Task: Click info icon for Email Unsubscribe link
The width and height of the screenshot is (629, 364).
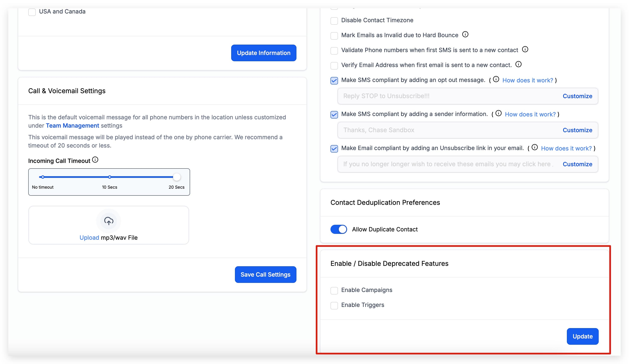Action: pos(535,147)
